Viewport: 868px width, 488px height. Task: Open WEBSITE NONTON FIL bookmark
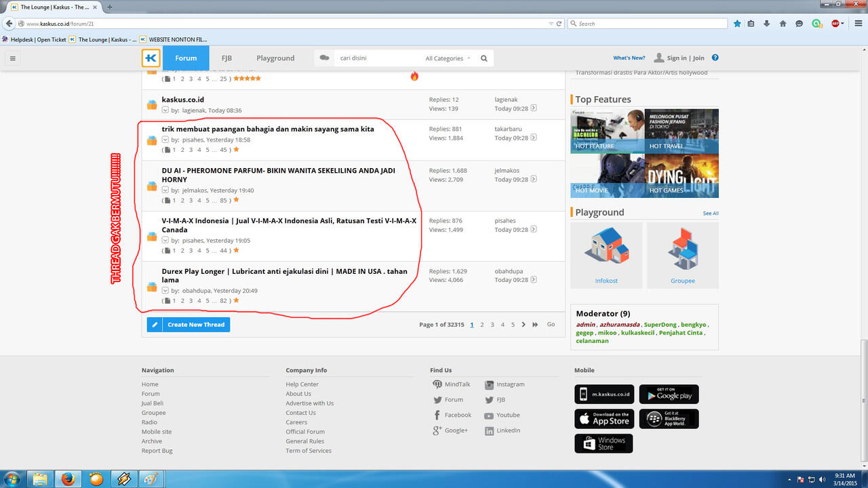tap(174, 39)
